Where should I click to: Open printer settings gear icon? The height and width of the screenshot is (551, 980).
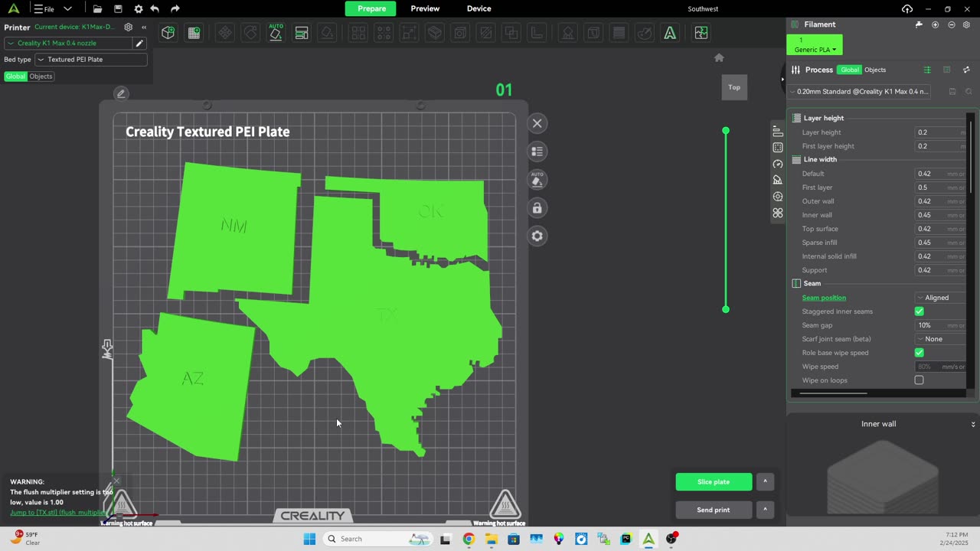[129, 27]
